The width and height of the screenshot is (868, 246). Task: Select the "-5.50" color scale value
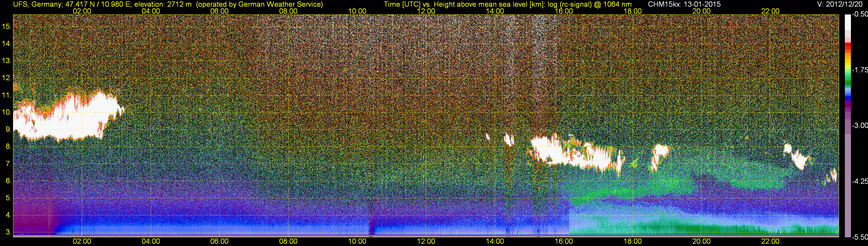click(x=860, y=237)
